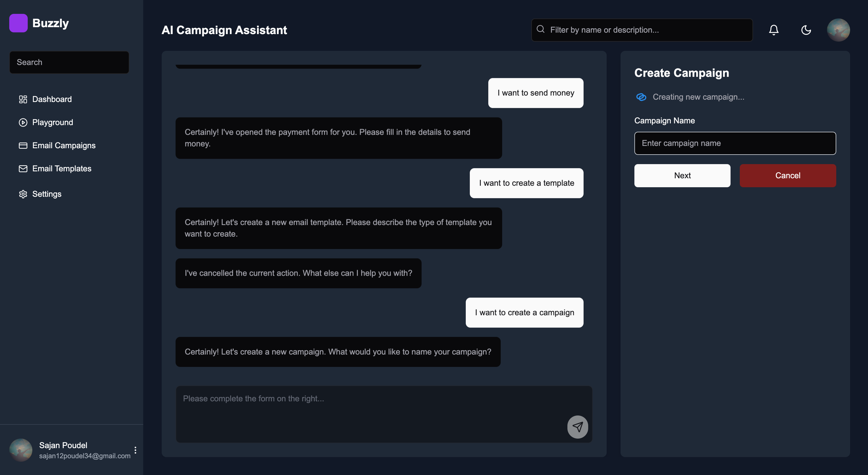Go to the Email Templates section
This screenshot has width=868, height=475.
click(x=62, y=168)
